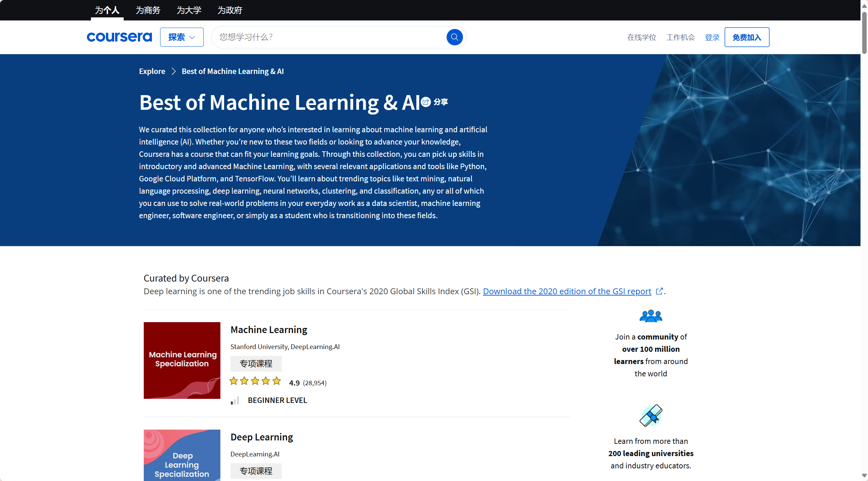Click the 登录 link
This screenshot has height=481, width=868.
[x=712, y=37]
